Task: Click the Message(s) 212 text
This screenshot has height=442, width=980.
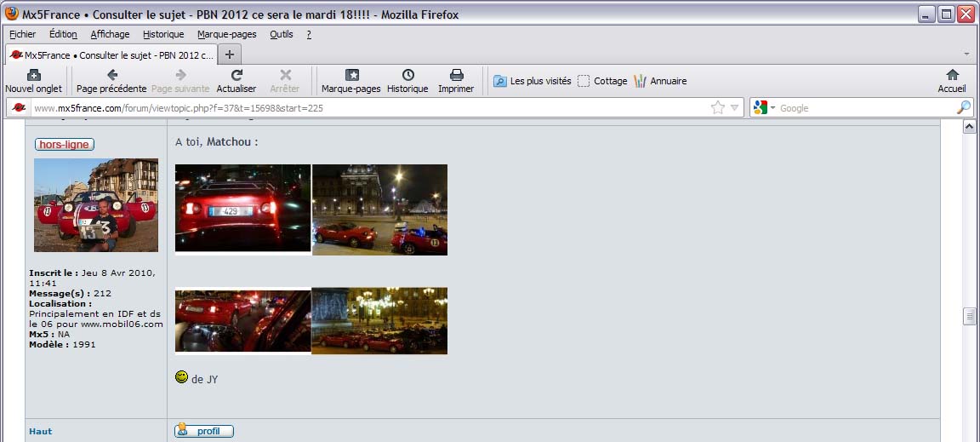Action: [70, 293]
